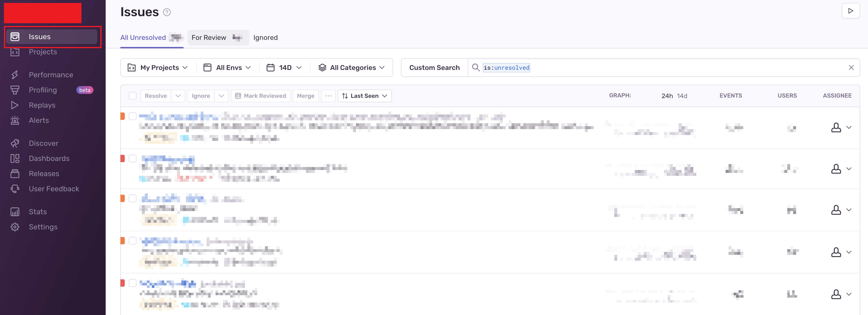The width and height of the screenshot is (868, 315).
Task: Click the Mark Reviewed button
Action: click(261, 96)
